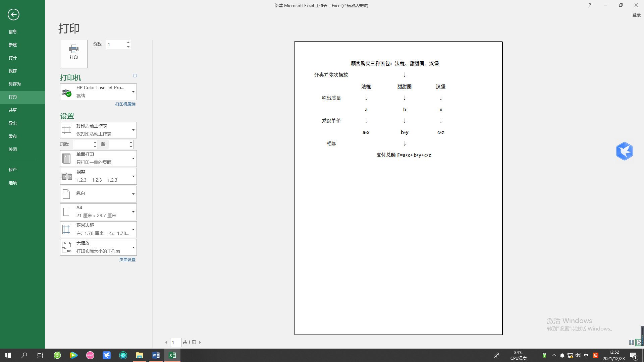The image size is (644, 362).
Task: Click the printer info icon near 打印机
Action: 135,76
